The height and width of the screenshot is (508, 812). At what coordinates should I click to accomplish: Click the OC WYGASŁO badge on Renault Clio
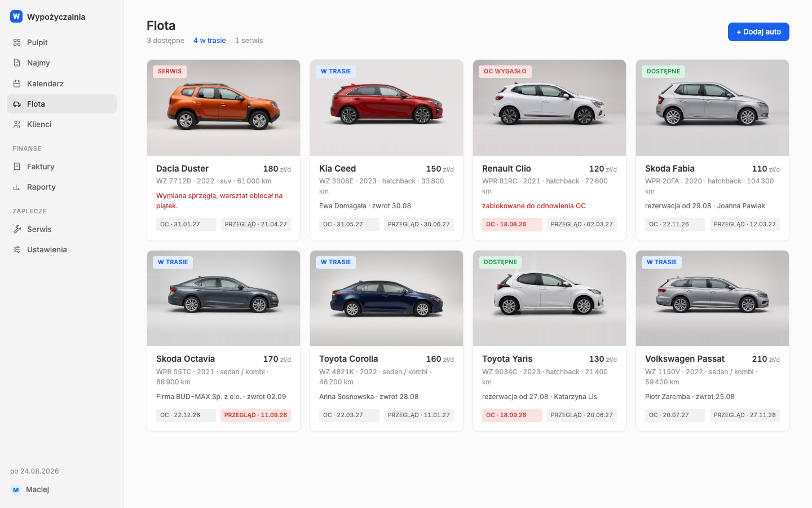[x=505, y=72]
